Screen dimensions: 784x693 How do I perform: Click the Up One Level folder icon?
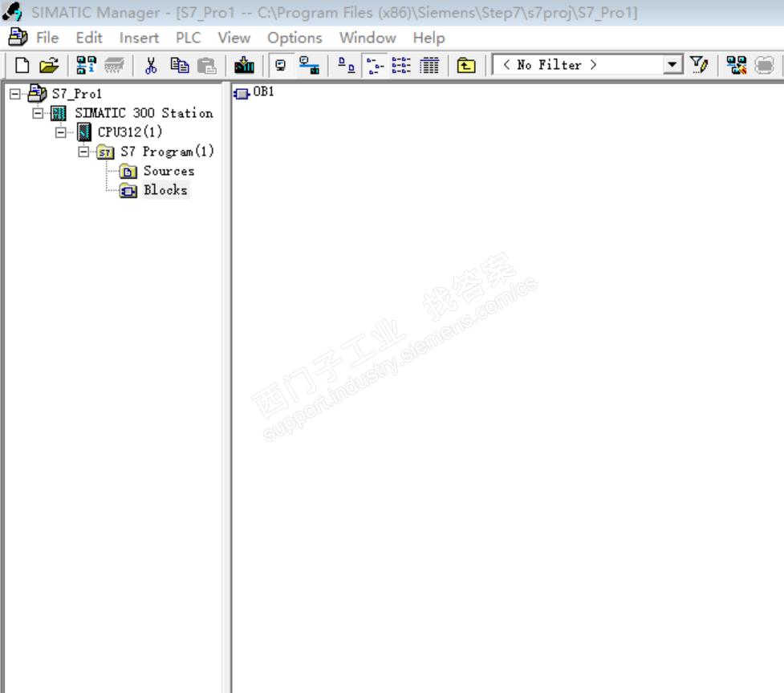pyautogui.click(x=466, y=66)
